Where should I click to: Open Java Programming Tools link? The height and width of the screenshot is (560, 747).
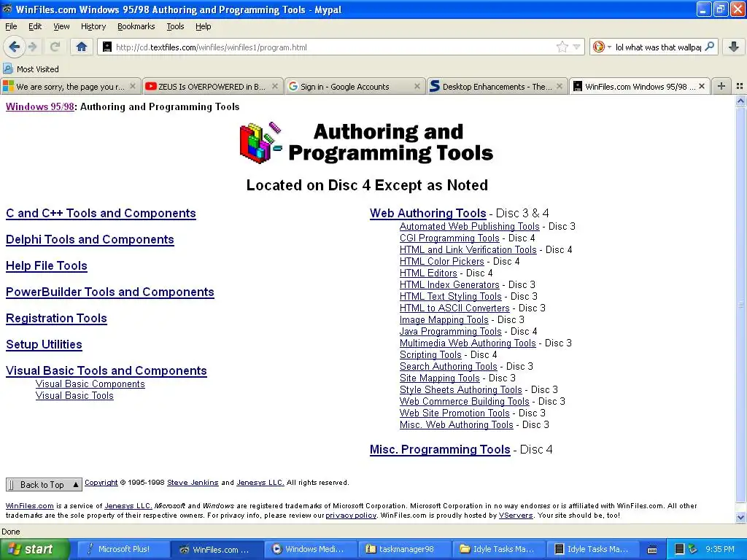coord(450,332)
